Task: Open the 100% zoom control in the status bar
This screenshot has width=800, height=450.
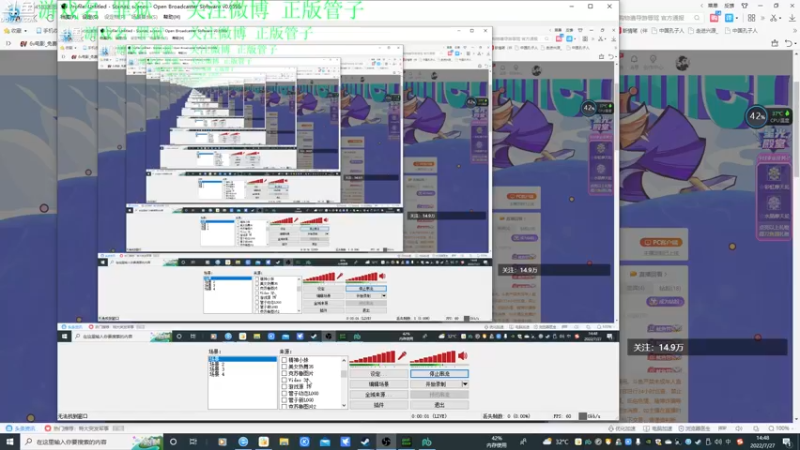Action: 779,429
